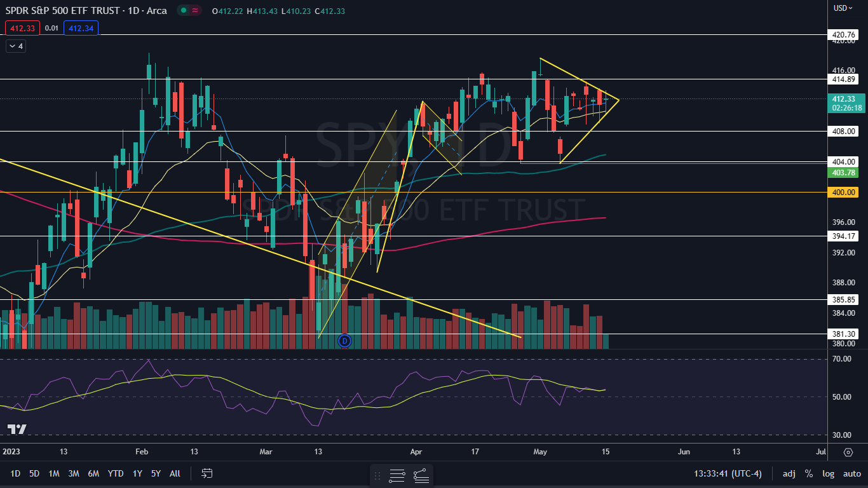Open the timezone menu showing UTC-4

[728, 473]
